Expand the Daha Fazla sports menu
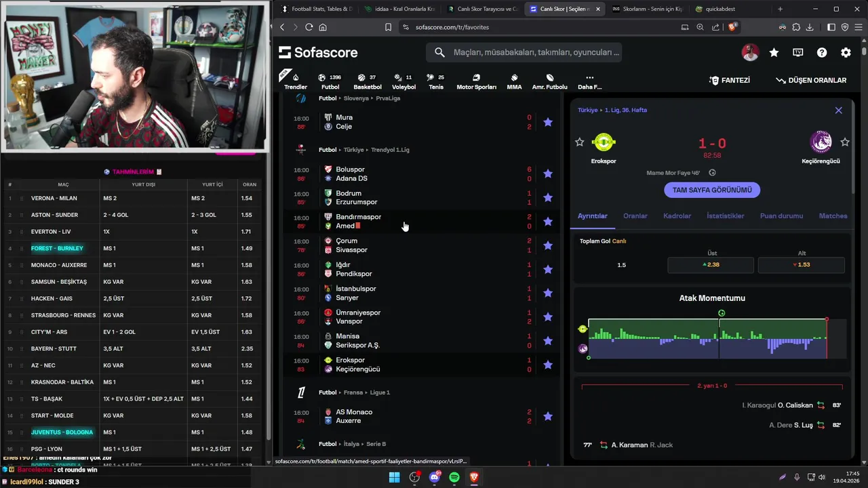This screenshot has width=868, height=488. [x=589, y=81]
